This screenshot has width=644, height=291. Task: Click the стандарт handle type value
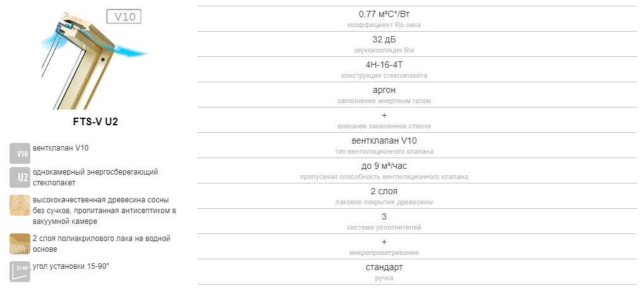pyautogui.click(x=384, y=268)
